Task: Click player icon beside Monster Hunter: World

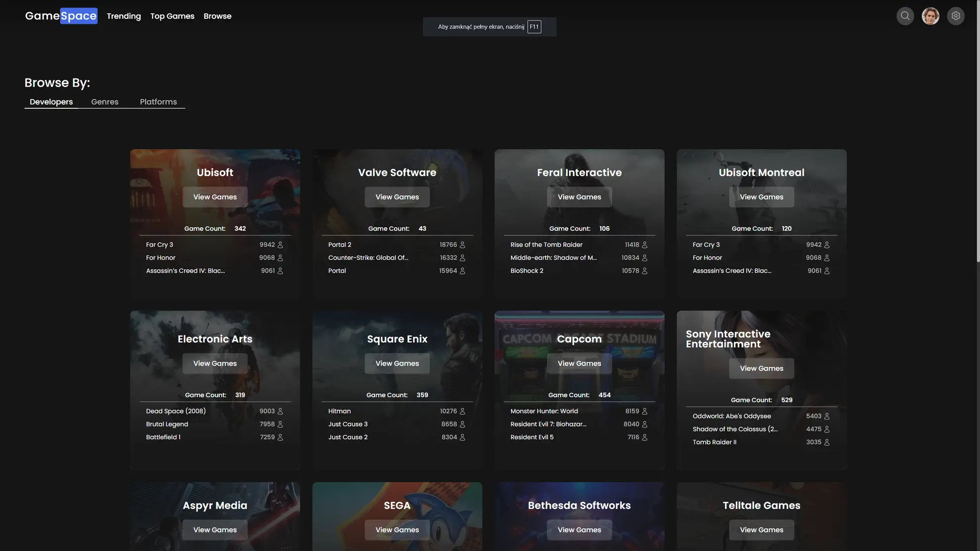Action: point(644,412)
